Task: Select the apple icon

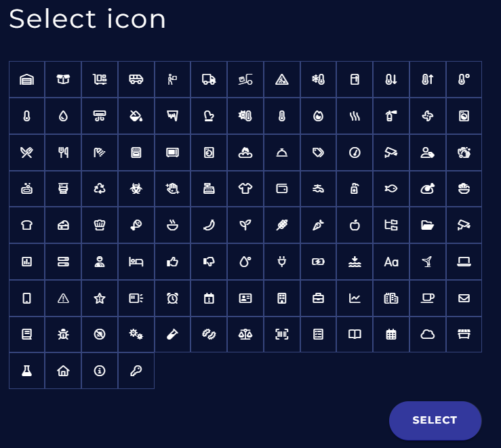Action: point(355,225)
